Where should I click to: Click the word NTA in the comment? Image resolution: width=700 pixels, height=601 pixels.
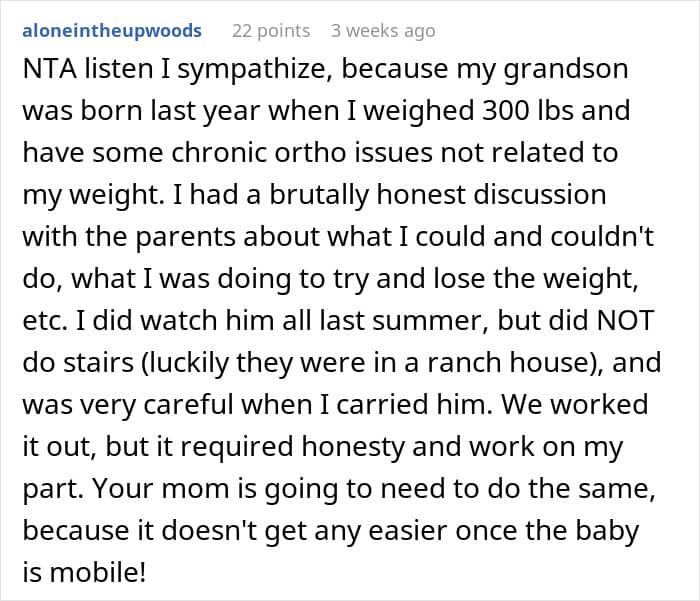pos(50,69)
